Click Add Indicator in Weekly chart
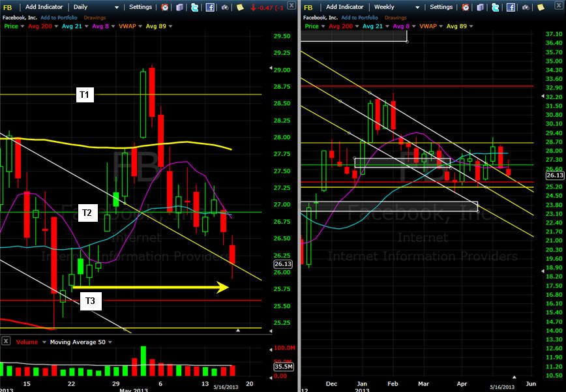The height and width of the screenshot is (392, 566). (345, 7)
